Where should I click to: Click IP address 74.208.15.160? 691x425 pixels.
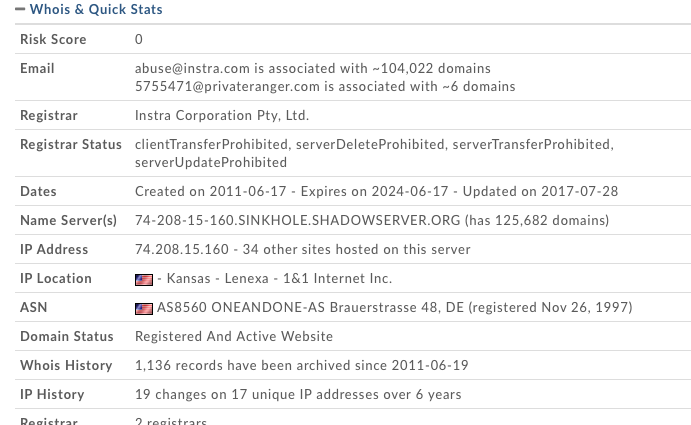[182, 250]
